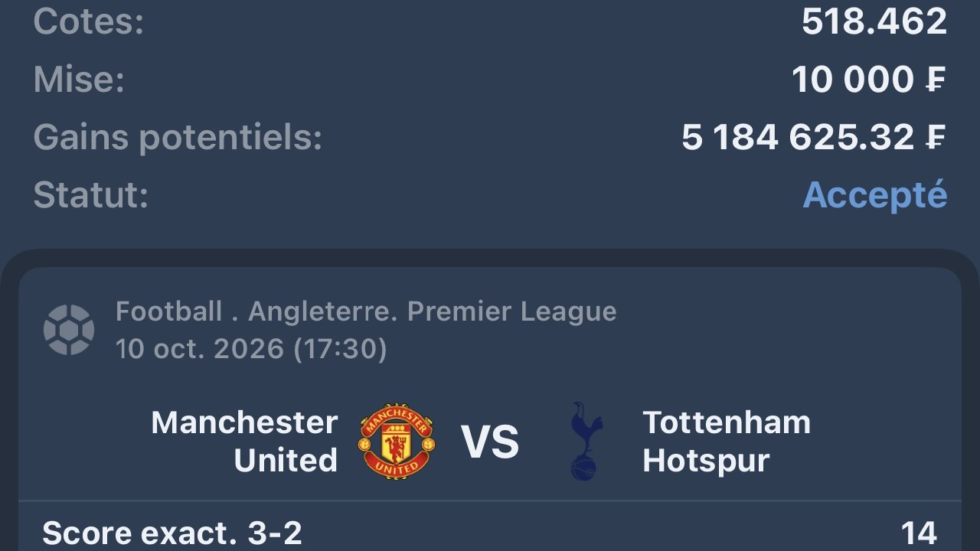Viewport: 980px width, 551px height.
Task: Tap the Gains potentiels label
Action: 178,138
